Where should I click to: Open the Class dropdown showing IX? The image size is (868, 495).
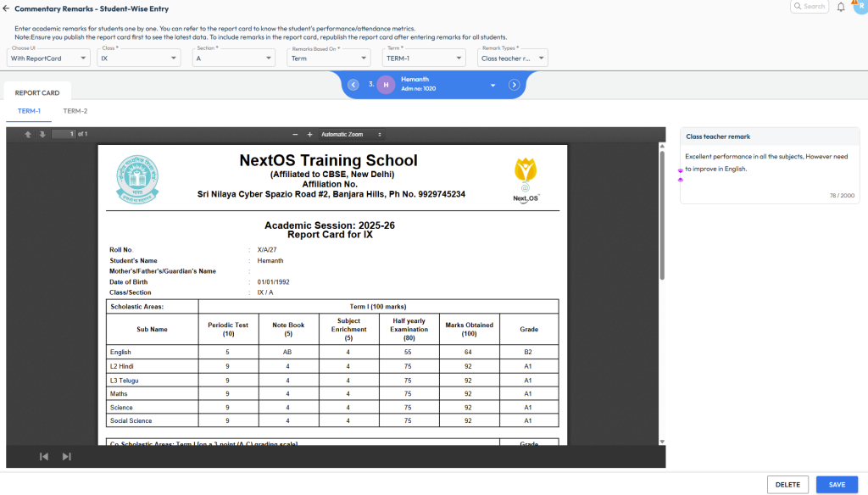pyautogui.click(x=139, y=58)
